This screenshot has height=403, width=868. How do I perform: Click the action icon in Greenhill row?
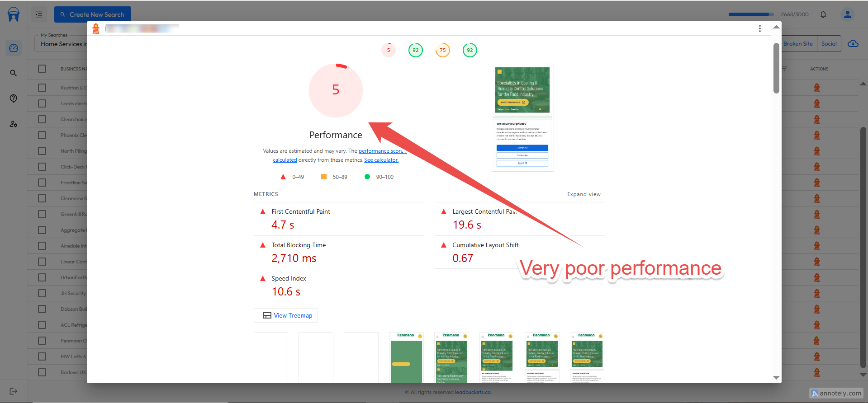tap(817, 214)
